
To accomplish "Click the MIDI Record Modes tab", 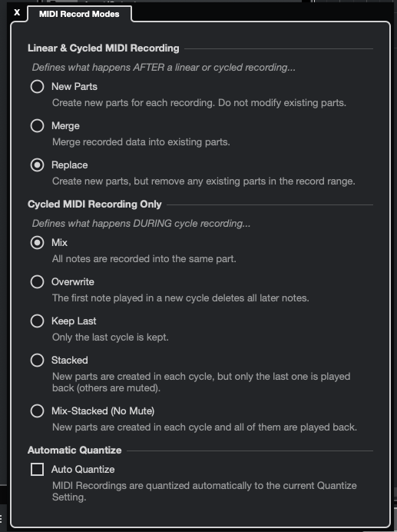I will [x=79, y=15].
